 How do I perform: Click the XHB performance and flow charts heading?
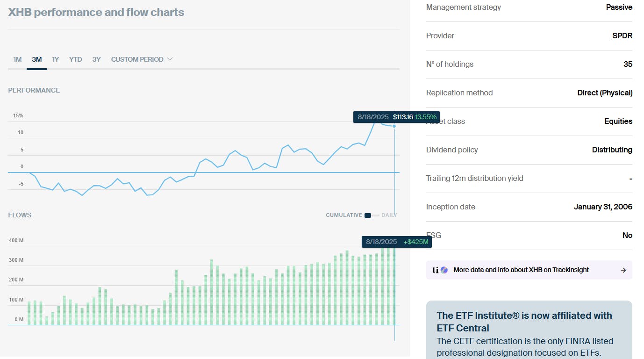pos(96,12)
